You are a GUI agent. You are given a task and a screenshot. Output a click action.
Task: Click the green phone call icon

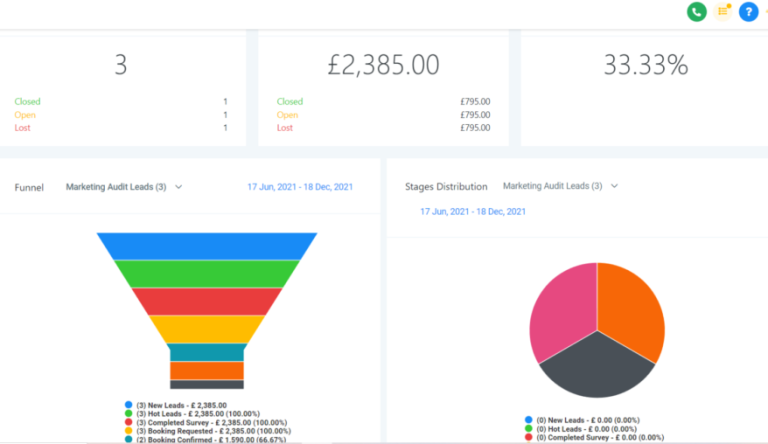696,12
